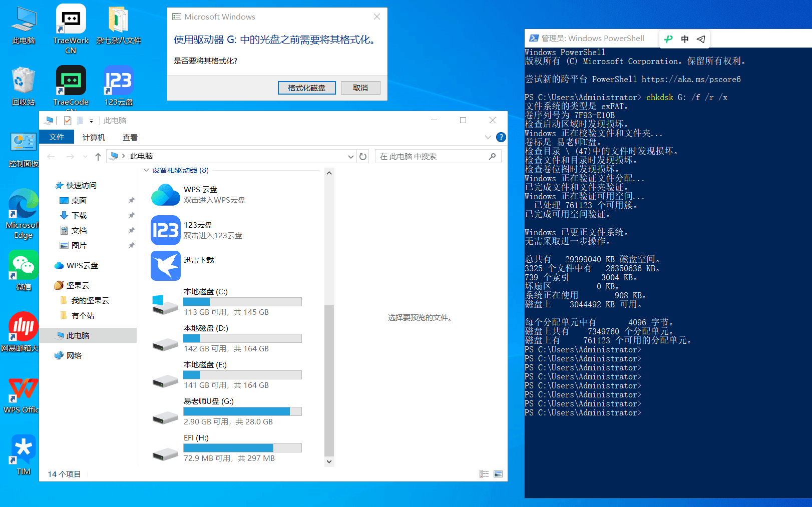Open the recent locations dropdown arrow

(85, 157)
